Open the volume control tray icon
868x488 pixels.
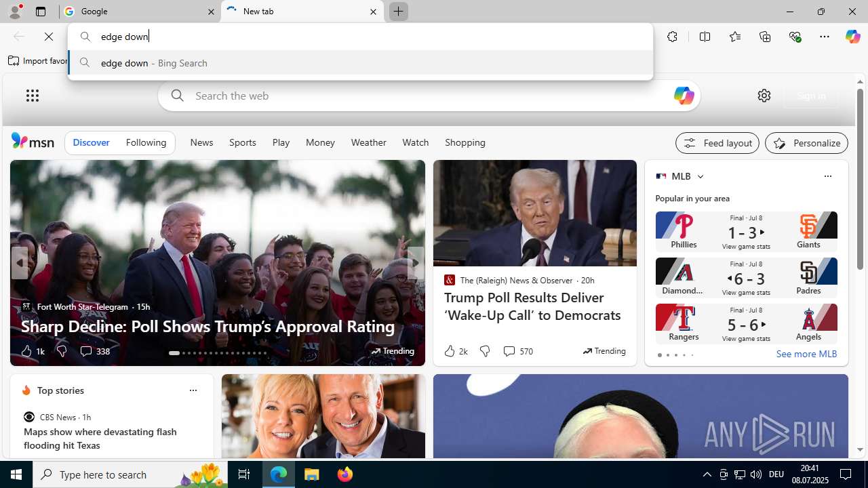point(755,474)
